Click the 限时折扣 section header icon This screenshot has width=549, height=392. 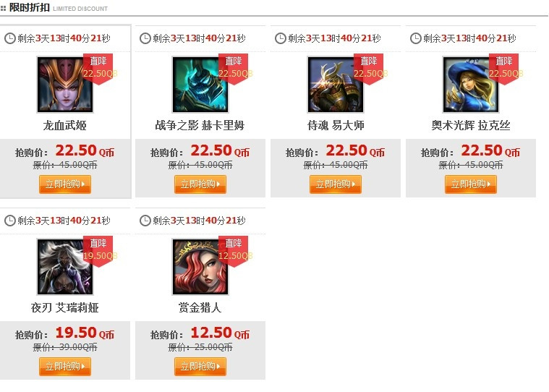pos(3,8)
